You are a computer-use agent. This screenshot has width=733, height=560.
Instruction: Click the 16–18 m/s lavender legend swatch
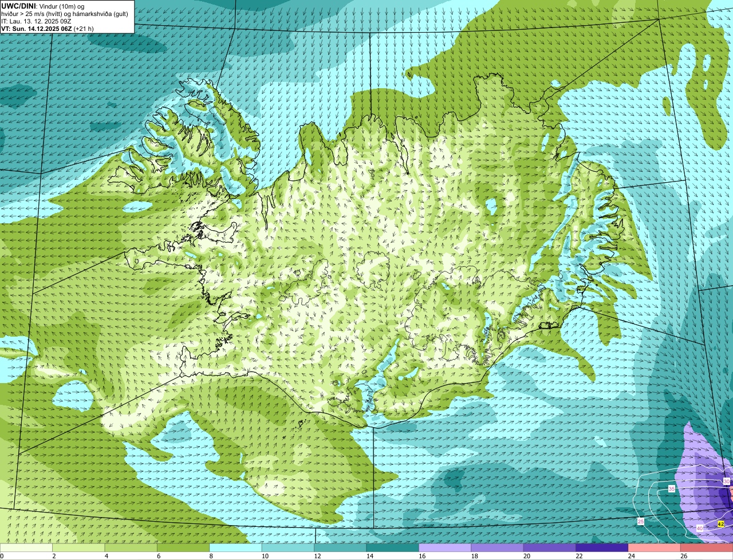click(446, 547)
